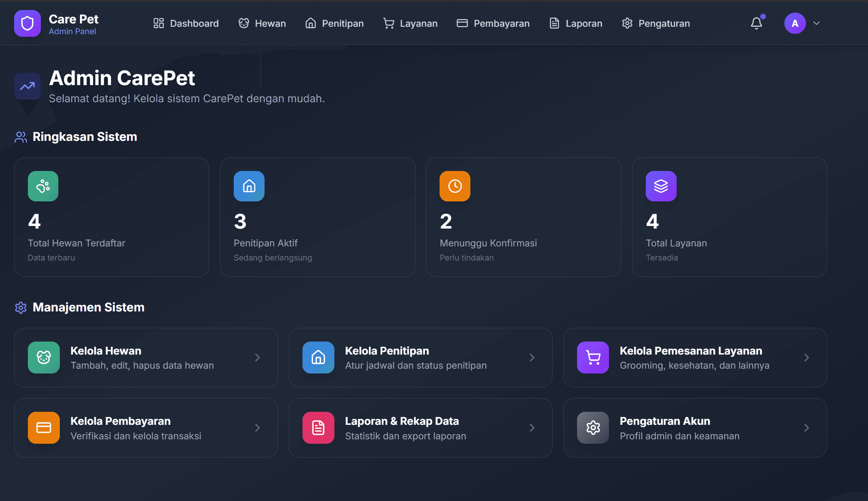Screen dimensions: 868x501
Task: Click the purple cart icon in Kelola Pemesanan Layanan
Action: (x=593, y=358)
